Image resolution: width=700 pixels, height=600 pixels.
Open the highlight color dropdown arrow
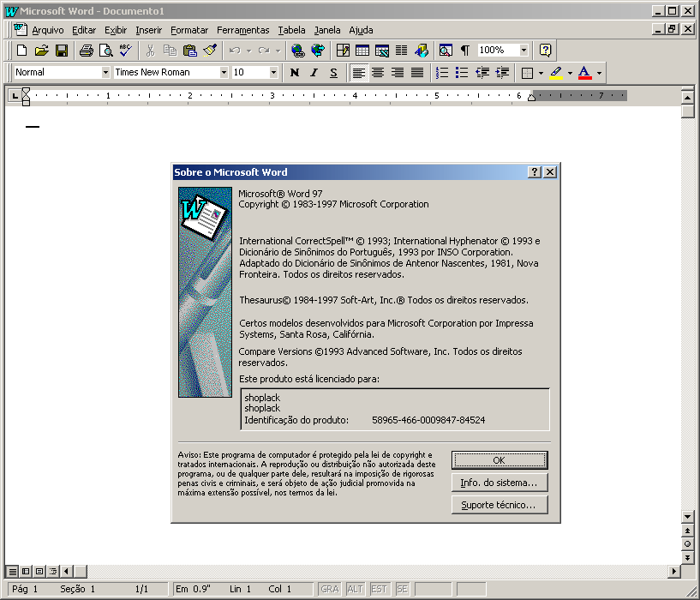click(x=570, y=72)
